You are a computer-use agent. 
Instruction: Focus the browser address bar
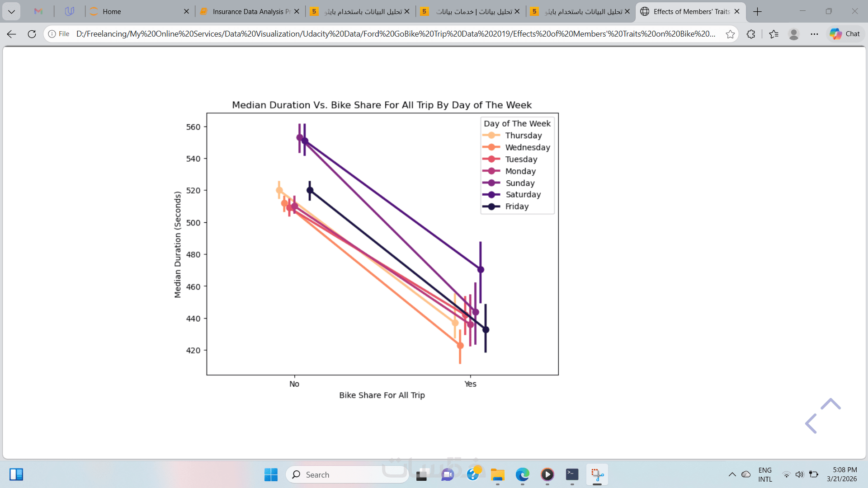point(396,34)
